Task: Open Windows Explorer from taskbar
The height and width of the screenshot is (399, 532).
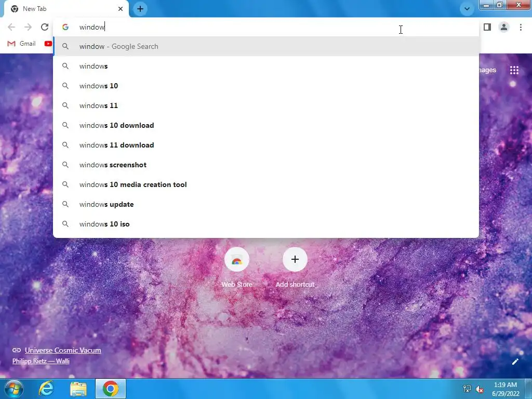Action: [x=78, y=389]
